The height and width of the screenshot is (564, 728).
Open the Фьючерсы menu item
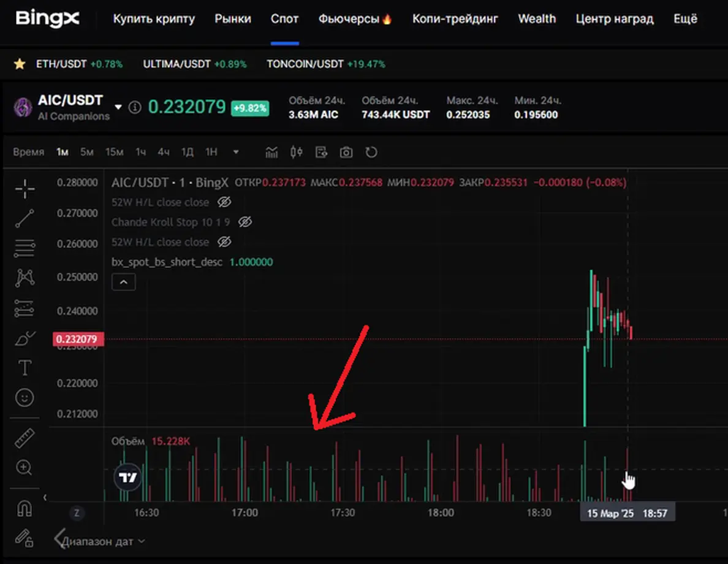point(355,19)
